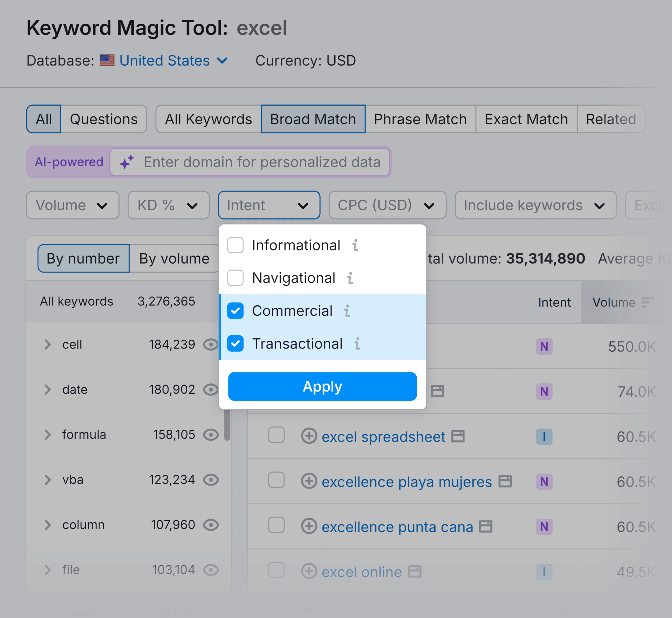This screenshot has width=672, height=618.
Task: Click the Volume column sort icon
Action: [648, 302]
